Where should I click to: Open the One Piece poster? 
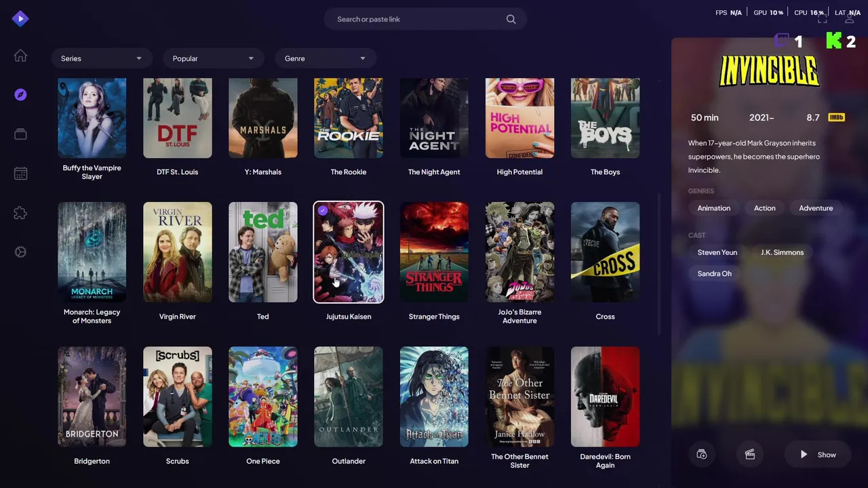(x=263, y=396)
